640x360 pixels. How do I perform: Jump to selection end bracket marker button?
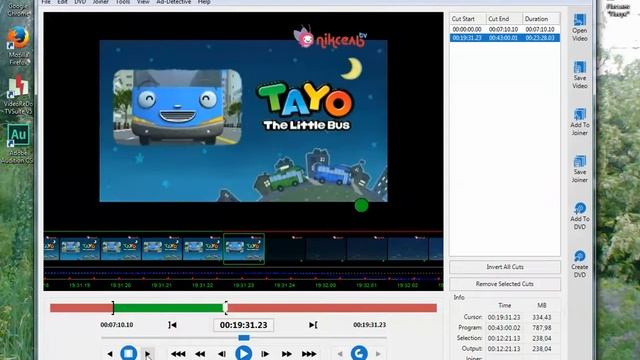tap(313, 325)
